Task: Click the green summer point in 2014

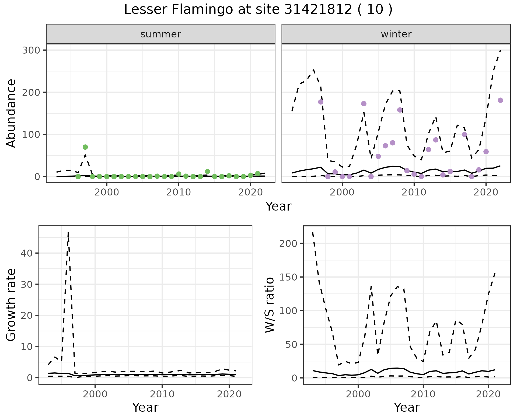Action: (207, 171)
